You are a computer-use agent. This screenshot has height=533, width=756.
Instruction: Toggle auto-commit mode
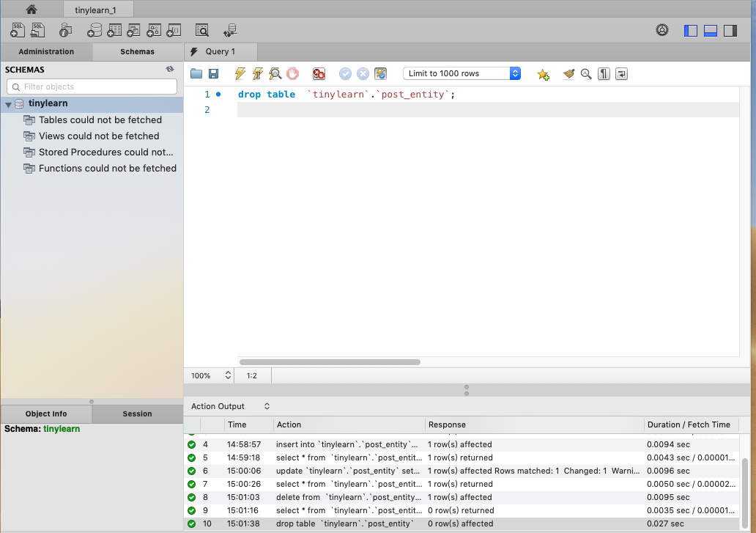(380, 74)
